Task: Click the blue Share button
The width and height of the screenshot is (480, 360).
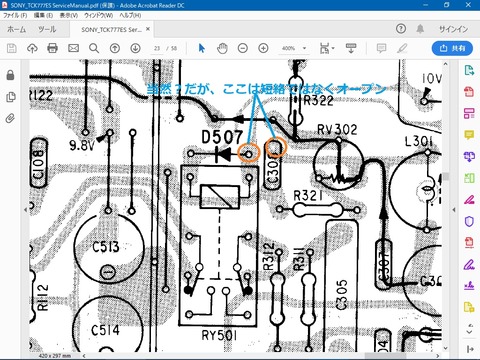Action: click(x=452, y=48)
